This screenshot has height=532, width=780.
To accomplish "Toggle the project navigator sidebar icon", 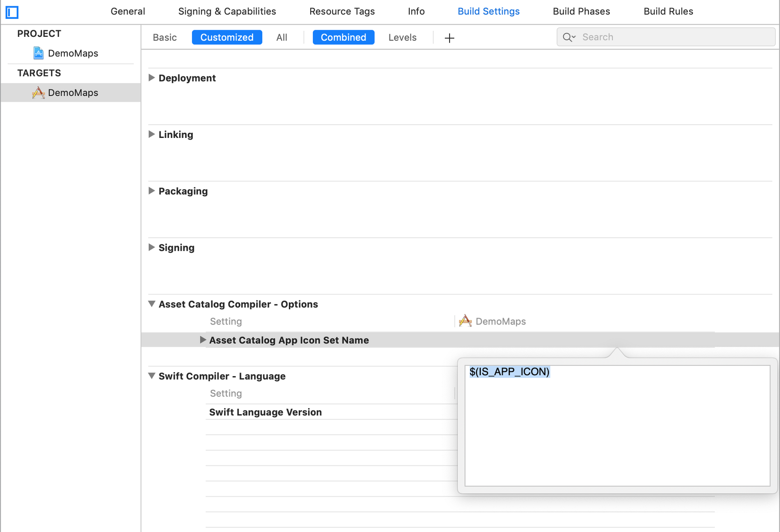I will 12,12.
